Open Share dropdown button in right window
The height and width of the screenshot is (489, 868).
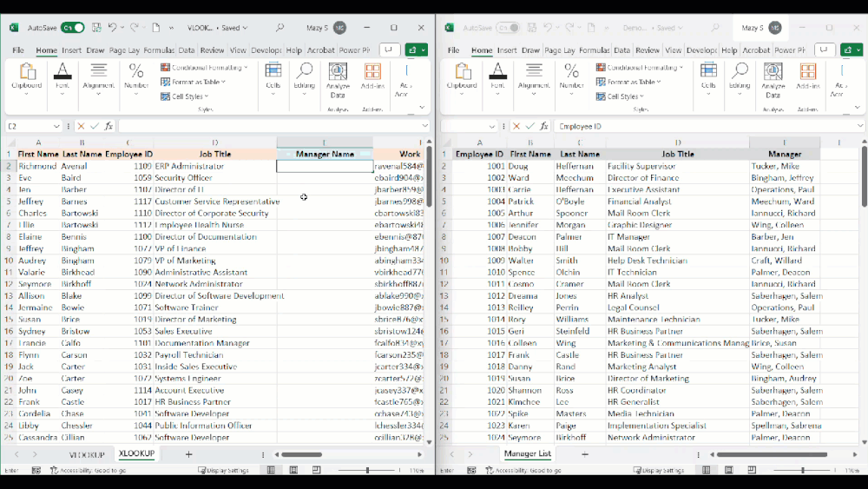click(852, 50)
